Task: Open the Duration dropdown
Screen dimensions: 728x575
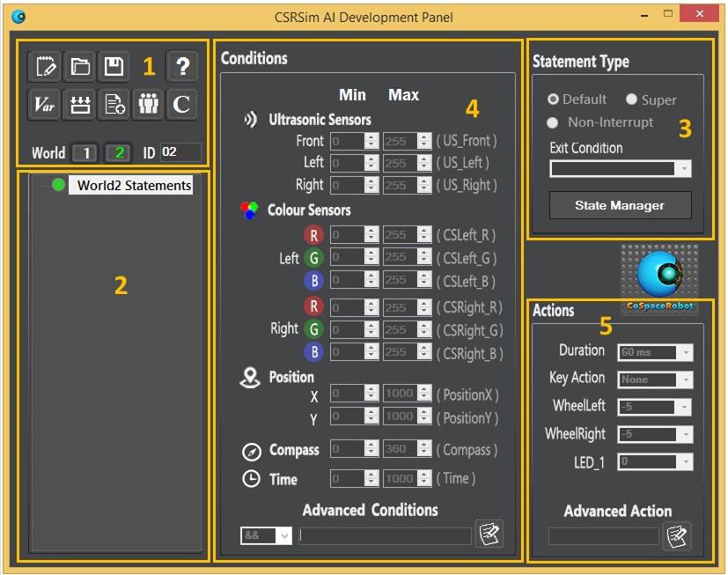Action: [x=686, y=352]
